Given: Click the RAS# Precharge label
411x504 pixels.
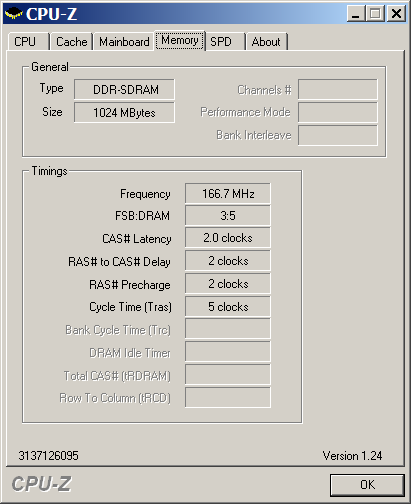Looking at the screenshot, I should coord(130,285).
